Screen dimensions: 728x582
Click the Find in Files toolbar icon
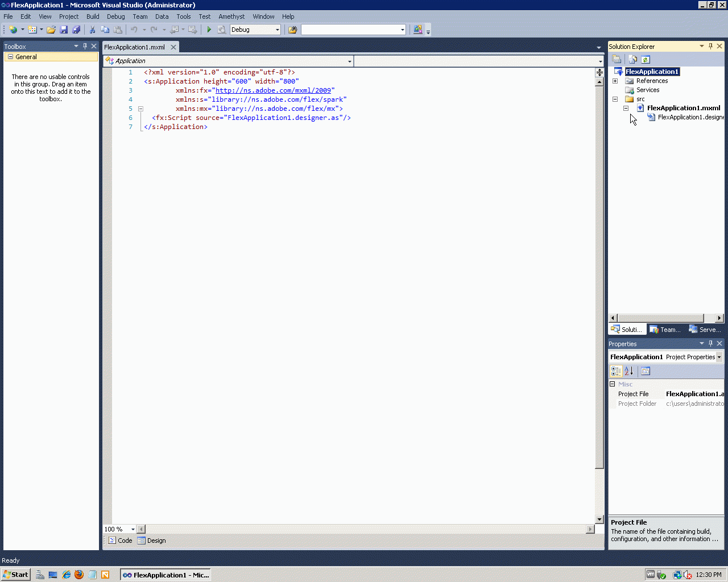[x=293, y=30]
